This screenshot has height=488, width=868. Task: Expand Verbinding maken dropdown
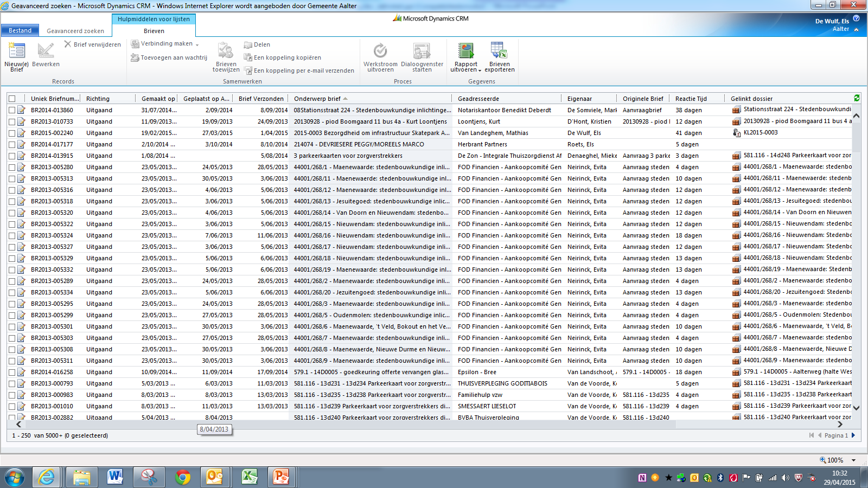(x=197, y=44)
